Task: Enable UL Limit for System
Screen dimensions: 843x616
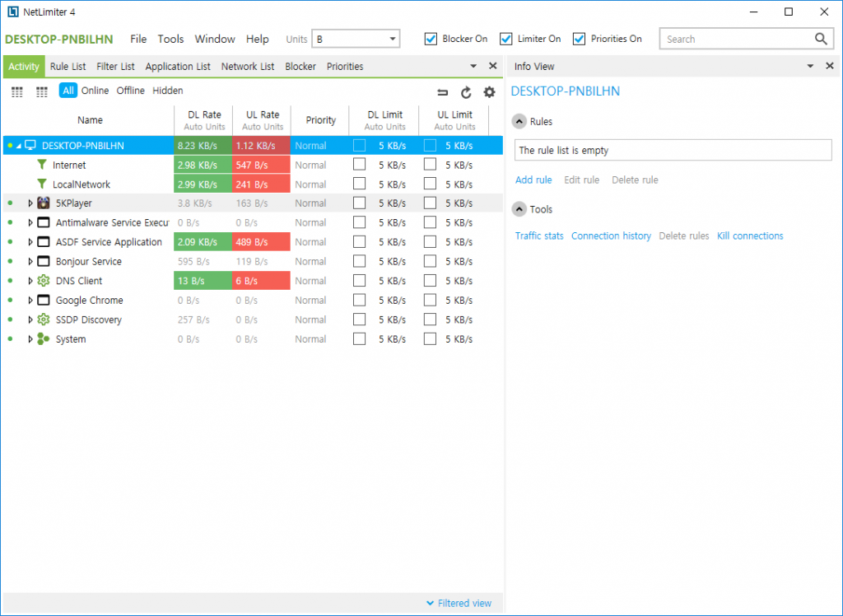Action: [x=430, y=339]
